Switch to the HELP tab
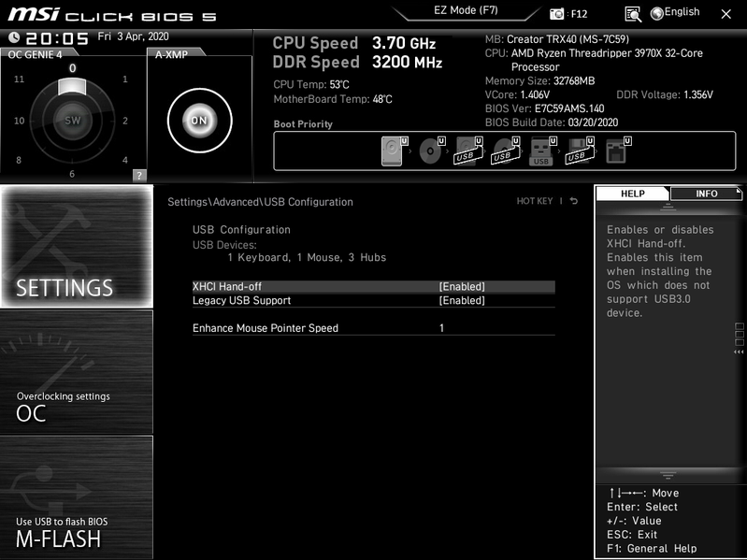Viewport: 747px width, 560px height. pos(632,194)
